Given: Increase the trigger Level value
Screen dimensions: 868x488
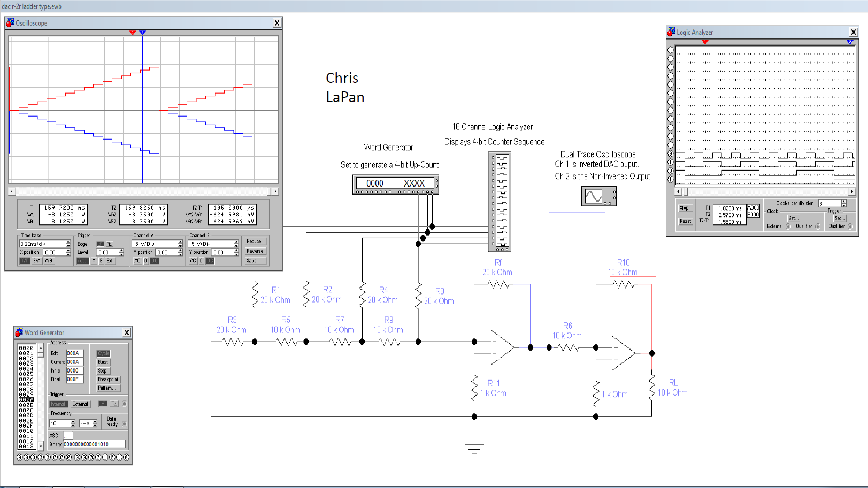Looking at the screenshot, I should click(x=121, y=250).
